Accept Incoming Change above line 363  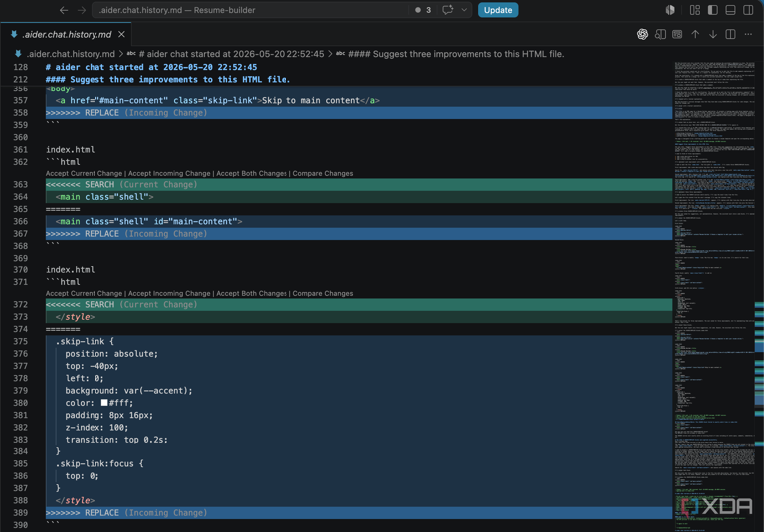tap(169, 173)
